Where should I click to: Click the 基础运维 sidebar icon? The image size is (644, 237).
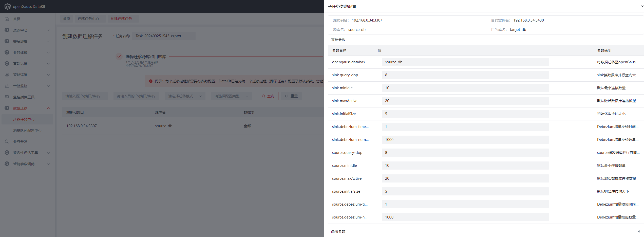pyautogui.click(x=7, y=63)
